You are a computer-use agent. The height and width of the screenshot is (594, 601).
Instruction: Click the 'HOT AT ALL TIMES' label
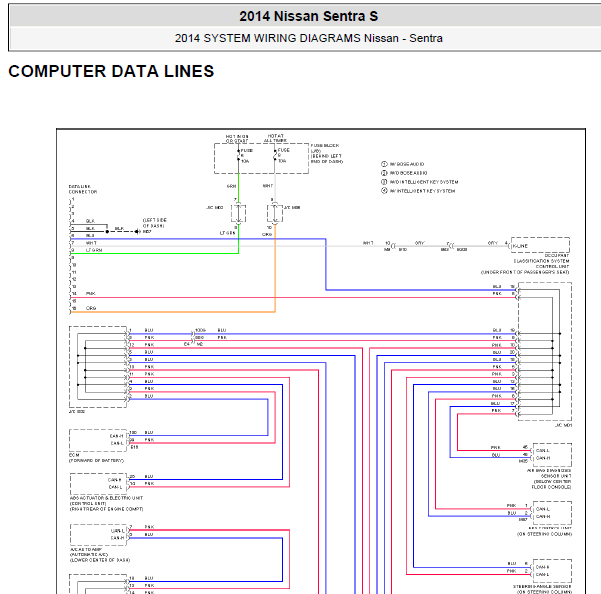click(x=275, y=138)
